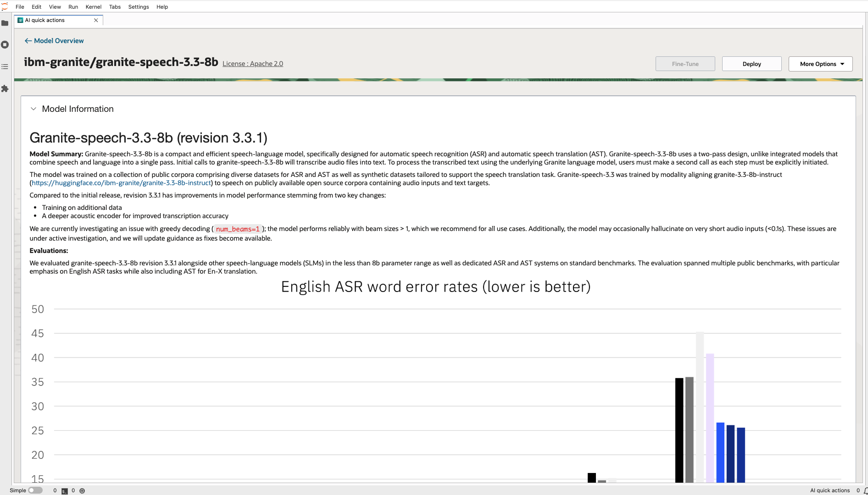The height and width of the screenshot is (495, 868).
Task: Click the kernel gear icon in the status bar
Action: click(x=82, y=491)
